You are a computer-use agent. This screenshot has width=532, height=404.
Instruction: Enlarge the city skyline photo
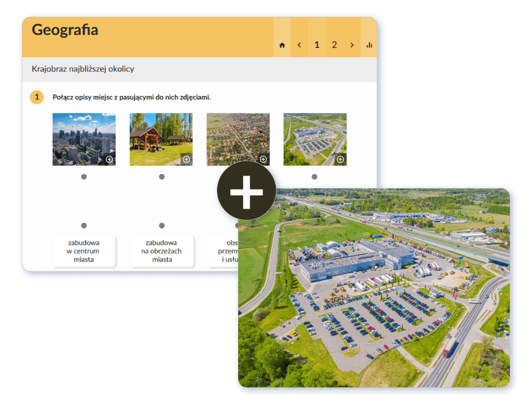[x=109, y=159]
